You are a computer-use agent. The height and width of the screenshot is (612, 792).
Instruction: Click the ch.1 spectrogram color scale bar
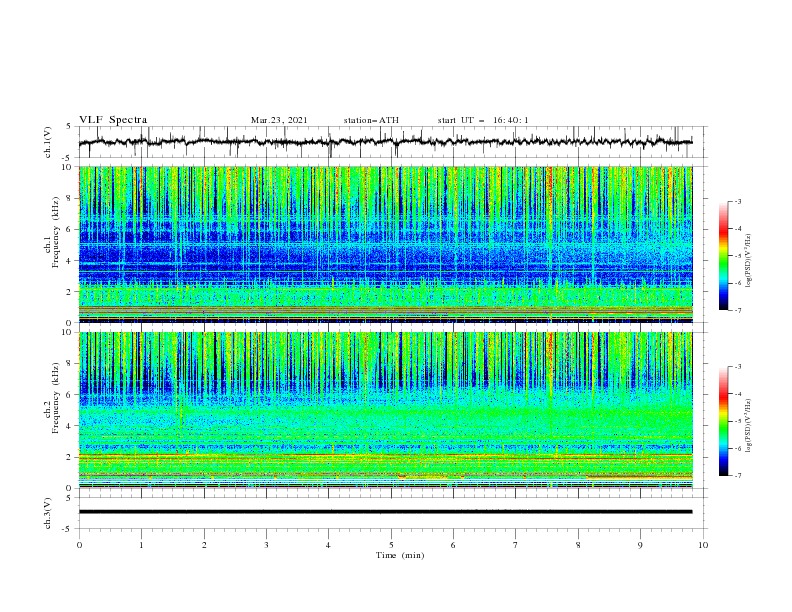[x=723, y=256]
